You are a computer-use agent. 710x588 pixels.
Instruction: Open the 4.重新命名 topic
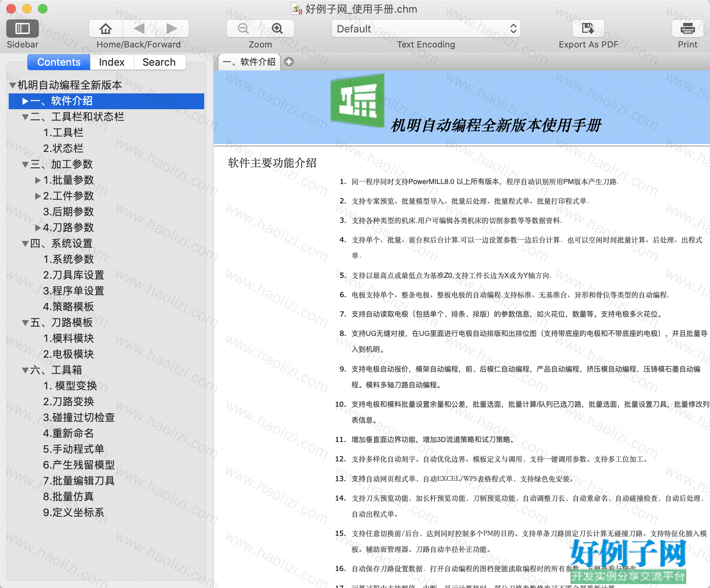click(68, 433)
